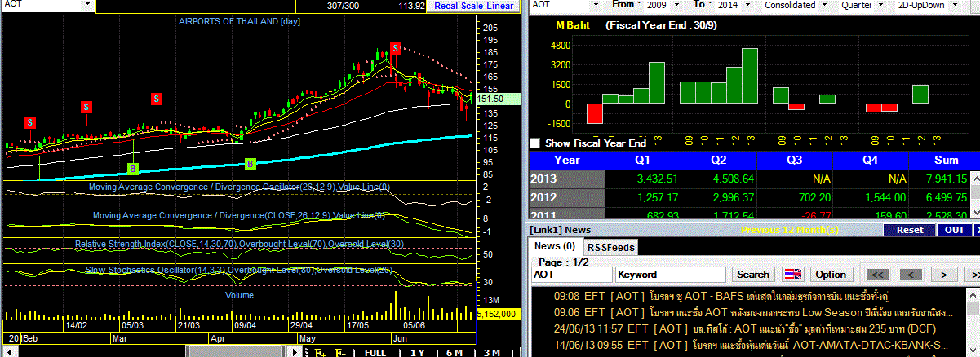This screenshot has width=980, height=357.
Task: Click the F- zoom-out icon below the chart
Action: click(x=341, y=352)
